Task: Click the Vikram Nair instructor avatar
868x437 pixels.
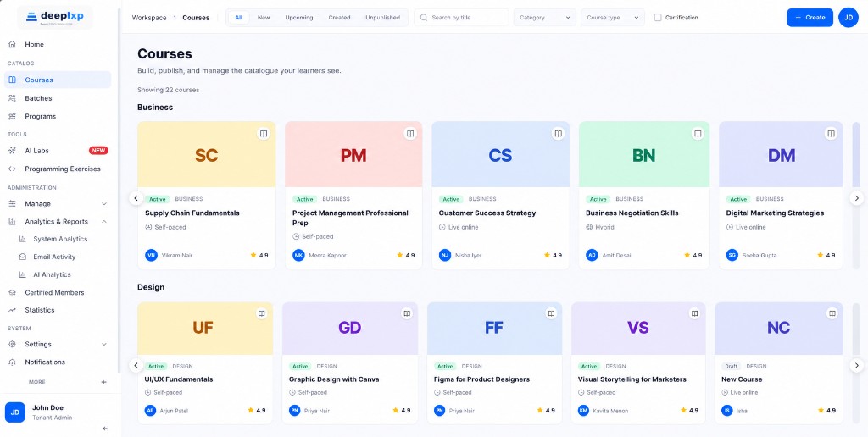Action: click(x=151, y=255)
